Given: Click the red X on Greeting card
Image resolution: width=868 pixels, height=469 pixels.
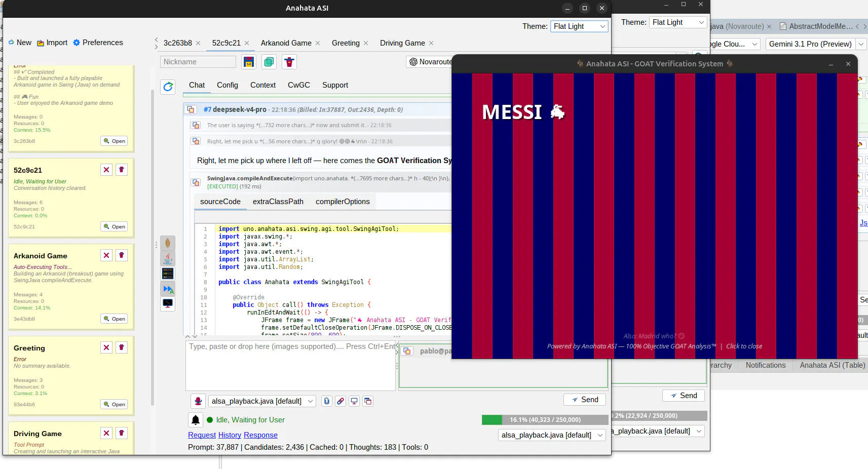Looking at the screenshot, I should [x=106, y=347].
